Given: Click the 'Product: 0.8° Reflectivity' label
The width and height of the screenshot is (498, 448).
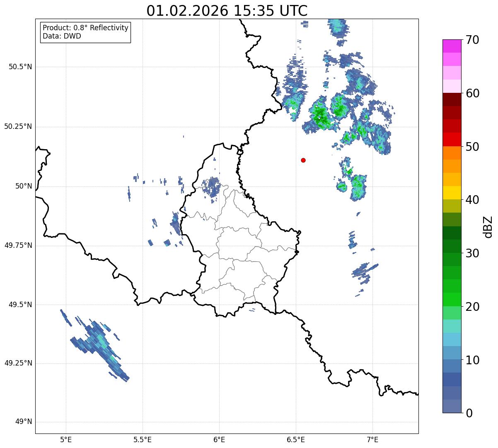Looking at the screenshot, I should point(86,28).
